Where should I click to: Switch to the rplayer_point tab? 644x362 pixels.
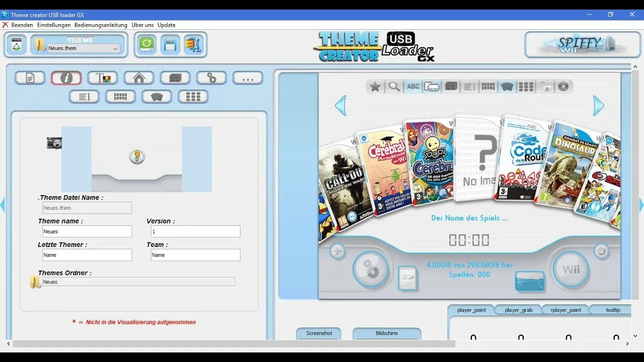click(566, 310)
